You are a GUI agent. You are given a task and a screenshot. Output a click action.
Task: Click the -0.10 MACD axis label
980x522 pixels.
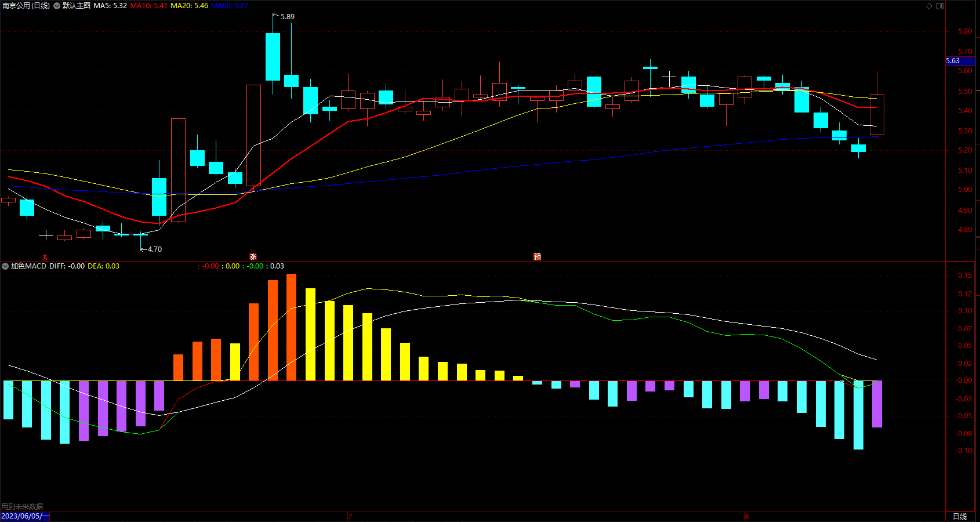[x=964, y=451]
